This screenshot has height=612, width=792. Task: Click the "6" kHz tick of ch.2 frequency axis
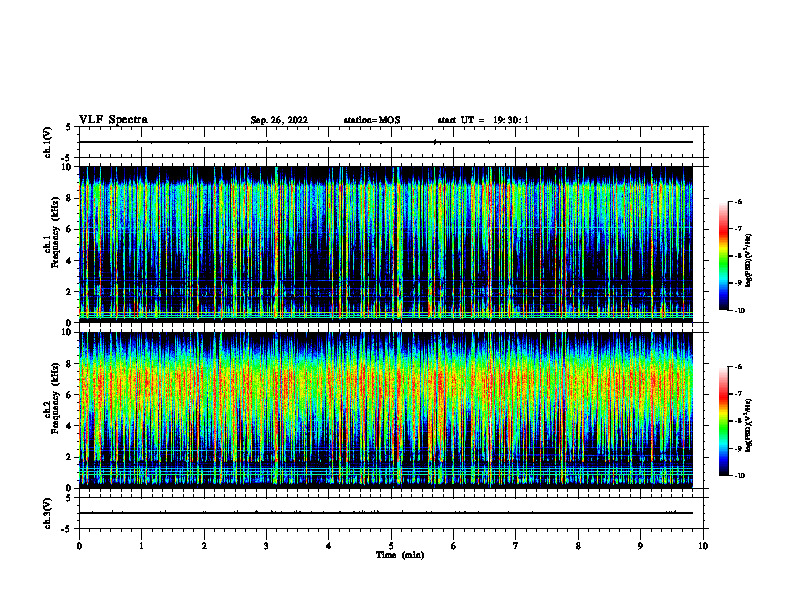(x=69, y=395)
